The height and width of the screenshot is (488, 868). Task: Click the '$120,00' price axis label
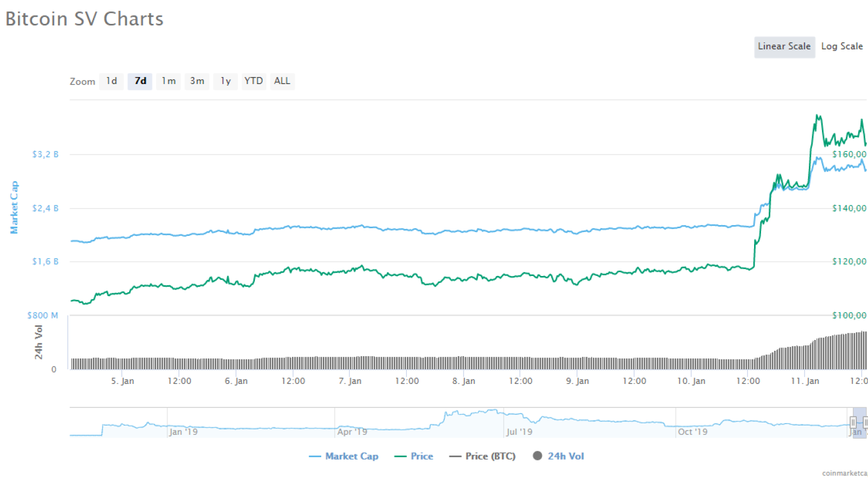pyautogui.click(x=850, y=261)
